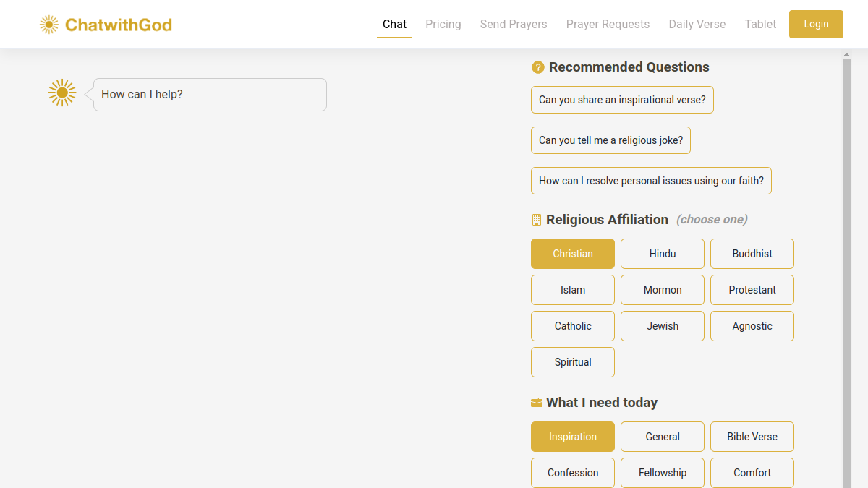Select the Catholic affiliation option
Image resolution: width=868 pixels, height=488 pixels.
tap(573, 326)
